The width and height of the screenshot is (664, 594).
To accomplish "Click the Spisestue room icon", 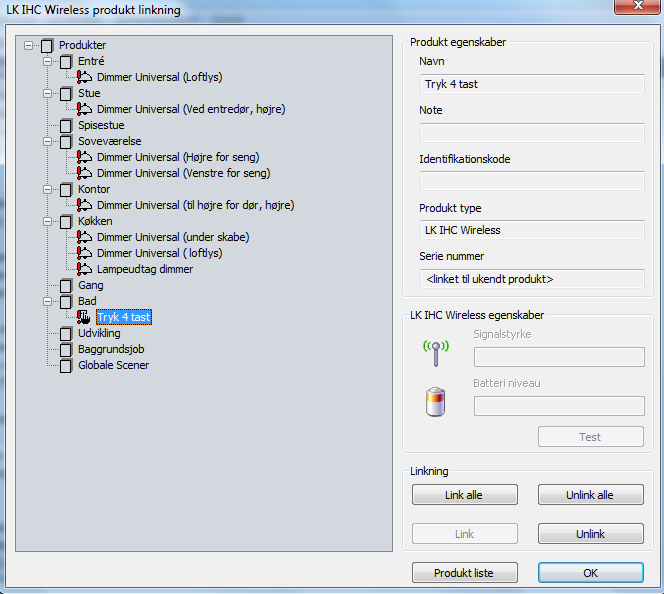I will tap(66, 126).
